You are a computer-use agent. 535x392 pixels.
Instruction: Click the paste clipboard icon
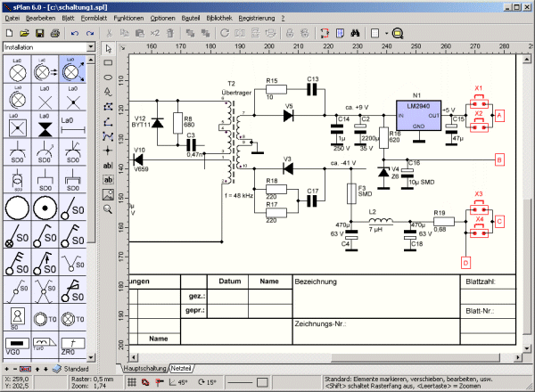click(x=140, y=33)
